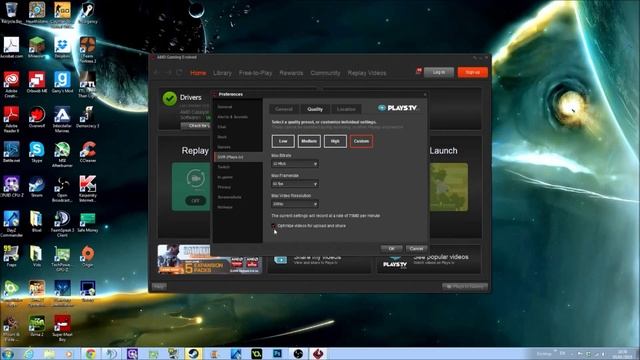The height and width of the screenshot is (360, 640).
Task: Confirm Preferences with the OK button
Action: point(391,249)
